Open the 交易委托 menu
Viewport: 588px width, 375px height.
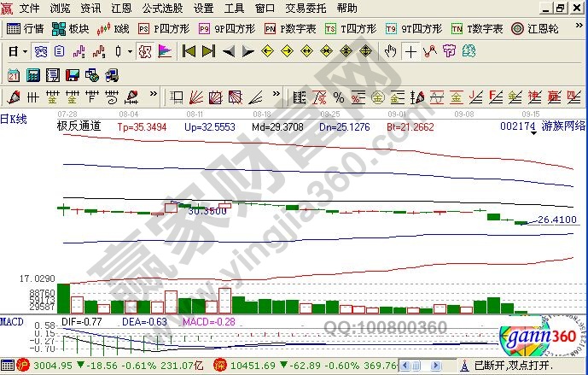click(306, 8)
